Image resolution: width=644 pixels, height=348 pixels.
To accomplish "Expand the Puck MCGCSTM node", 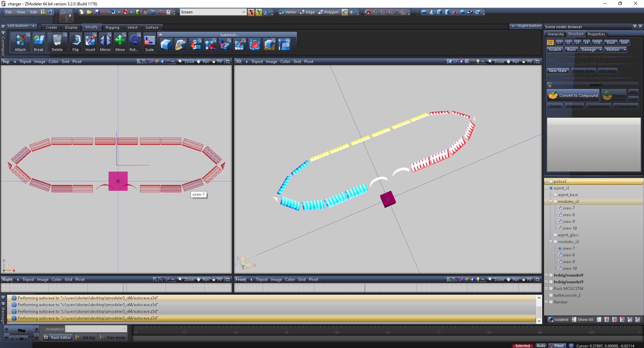I will tap(546, 289).
